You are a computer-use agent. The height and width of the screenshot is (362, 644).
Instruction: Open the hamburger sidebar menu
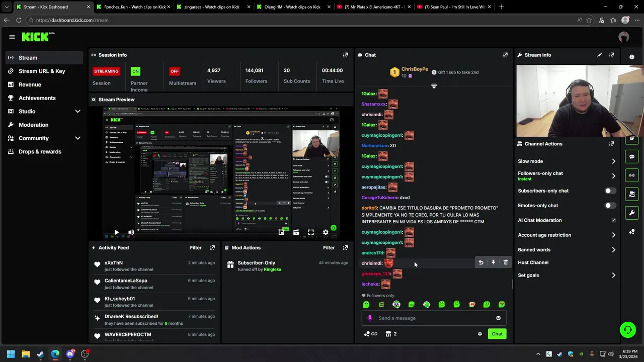coord(12,37)
